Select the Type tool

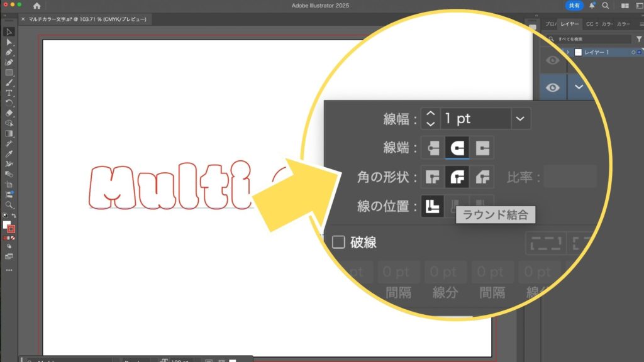point(9,92)
